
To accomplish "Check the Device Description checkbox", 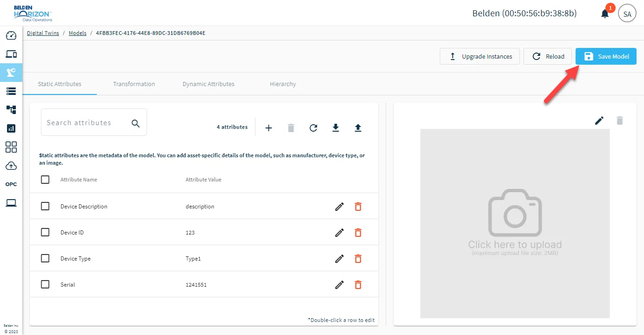I will [x=45, y=206].
